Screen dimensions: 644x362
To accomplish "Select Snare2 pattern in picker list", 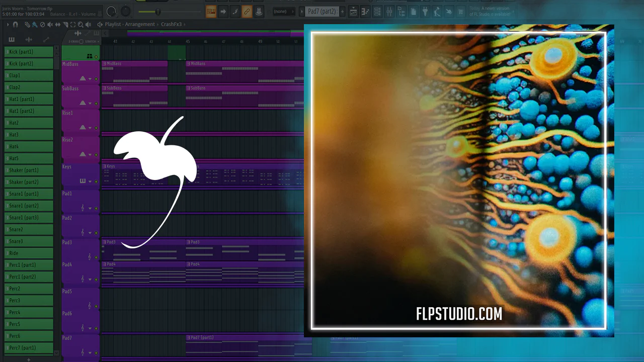I will coord(29,229).
